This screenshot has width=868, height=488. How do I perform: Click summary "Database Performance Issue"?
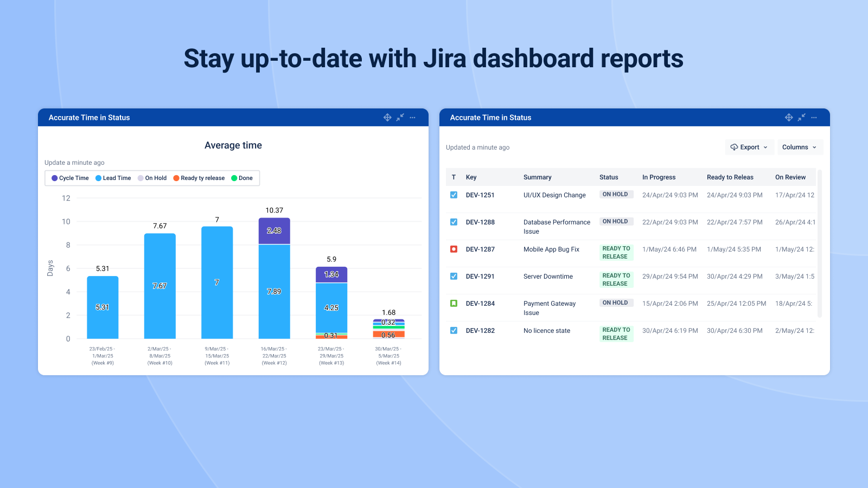[x=557, y=227]
